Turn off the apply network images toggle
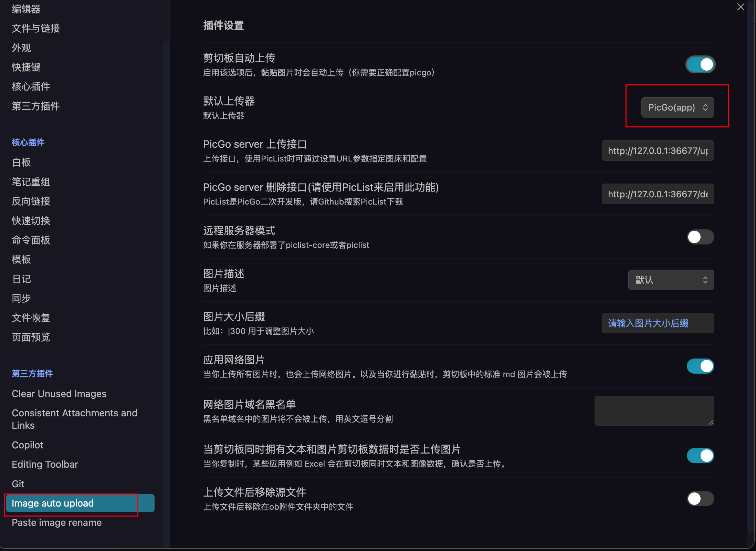This screenshot has height=551, width=756. point(700,366)
